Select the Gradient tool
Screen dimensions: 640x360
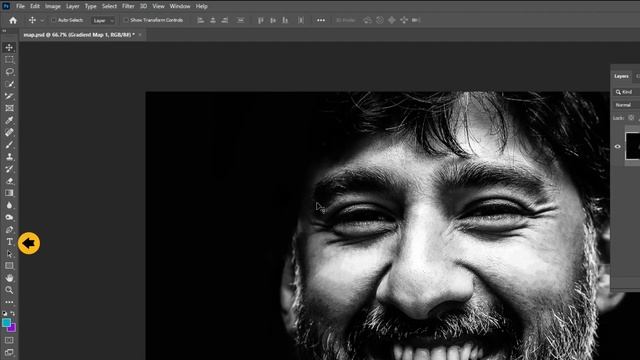(x=9, y=193)
